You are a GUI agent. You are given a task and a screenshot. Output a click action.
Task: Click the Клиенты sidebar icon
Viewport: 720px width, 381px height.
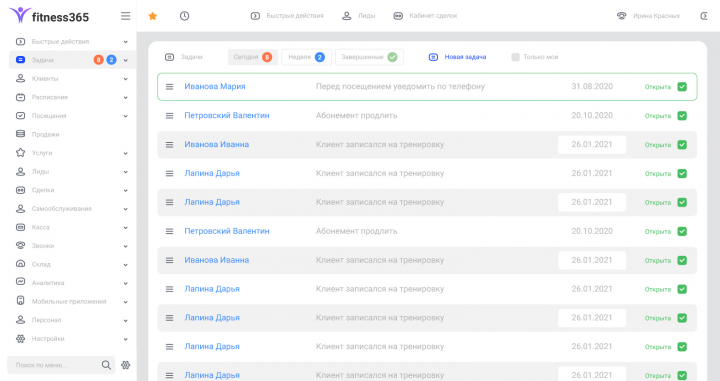coord(20,78)
